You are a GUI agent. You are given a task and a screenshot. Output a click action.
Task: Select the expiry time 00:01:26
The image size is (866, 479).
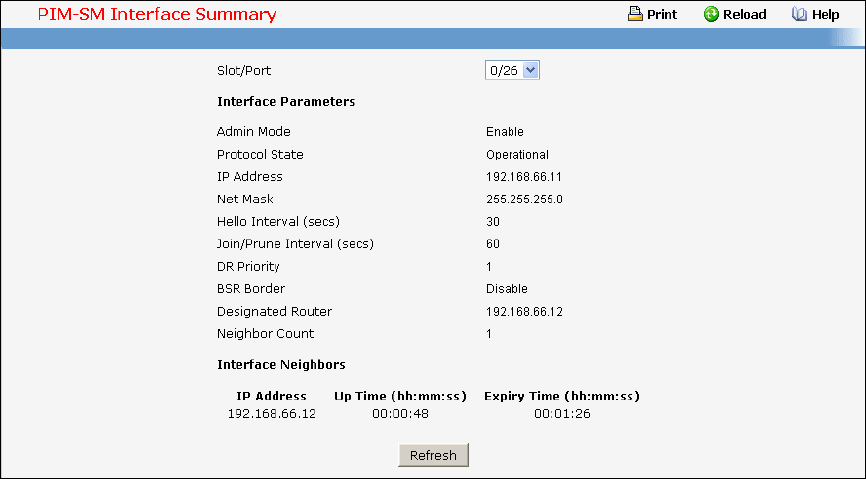tap(562, 413)
